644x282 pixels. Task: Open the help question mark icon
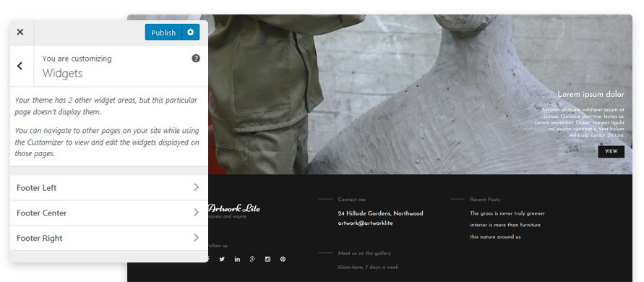coord(196,59)
